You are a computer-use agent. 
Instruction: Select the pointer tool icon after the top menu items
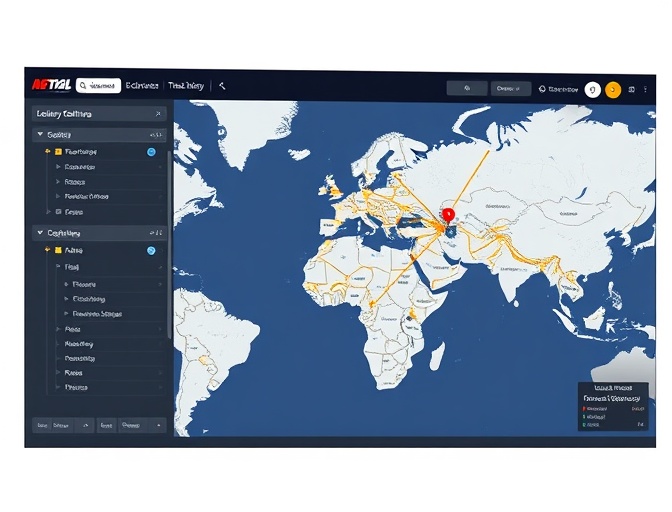[222, 86]
